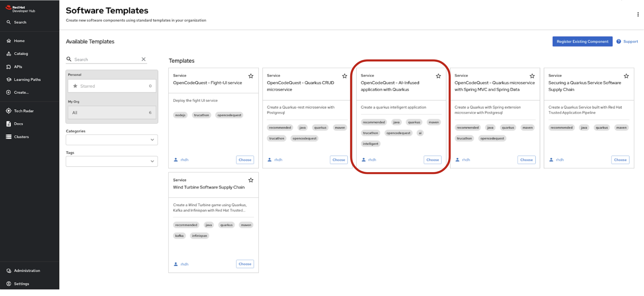Choose the AI-Infused application template
This screenshot has width=644, height=296.
click(x=432, y=160)
